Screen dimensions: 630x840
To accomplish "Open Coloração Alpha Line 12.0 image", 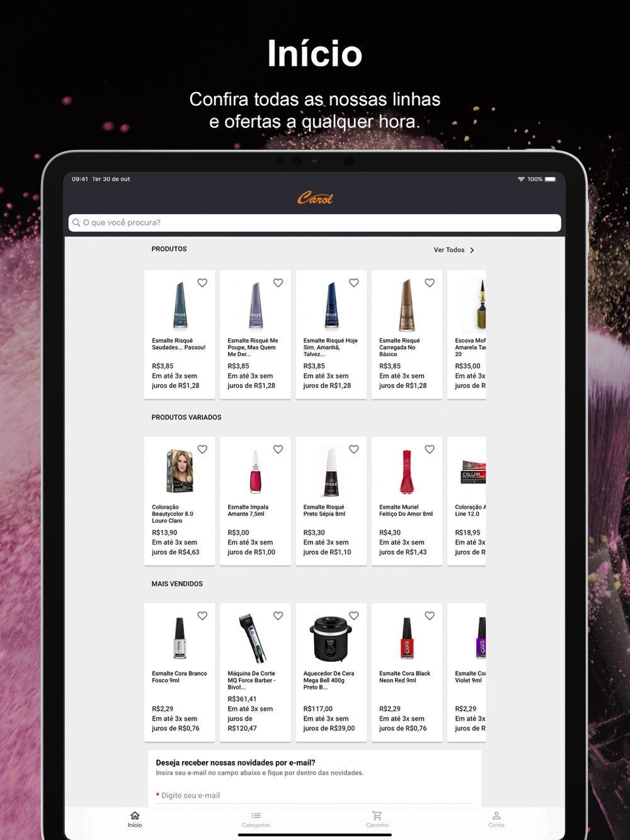I will coord(473,472).
